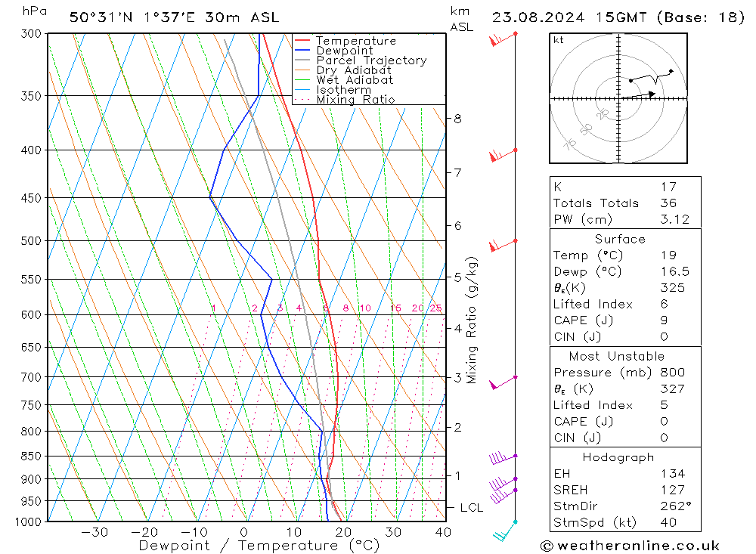756x554 pixels.
Task: Click the StmDir value 262°
Action: pos(676,506)
